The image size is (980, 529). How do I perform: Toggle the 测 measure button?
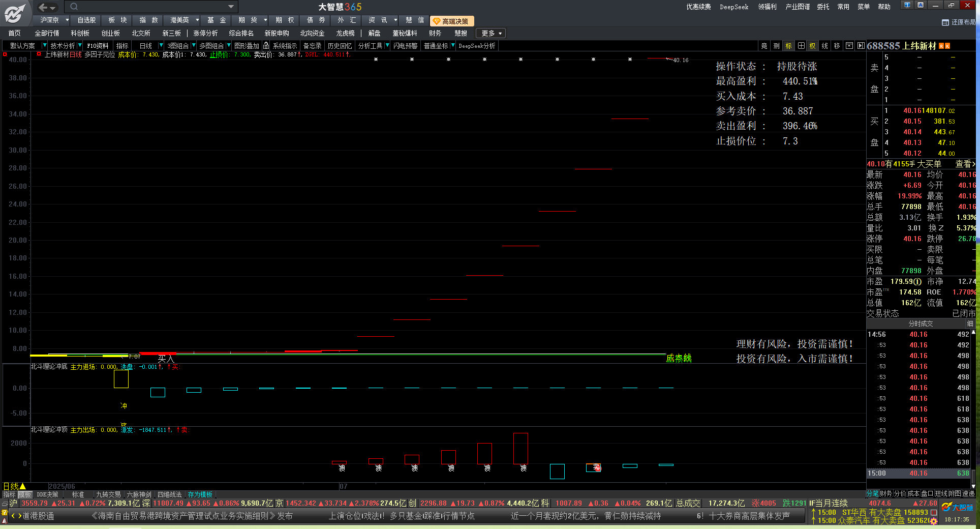pyautogui.click(x=776, y=46)
